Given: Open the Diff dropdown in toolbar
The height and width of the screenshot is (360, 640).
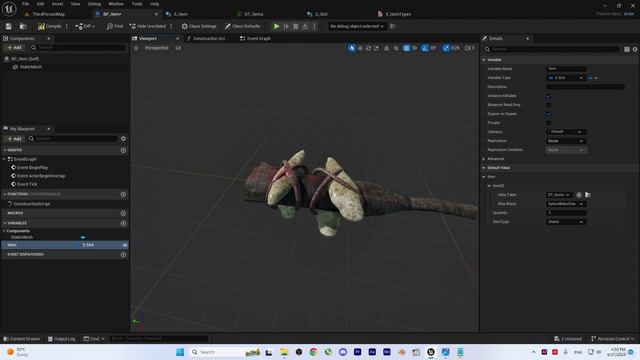Looking at the screenshot, I should 85,26.
